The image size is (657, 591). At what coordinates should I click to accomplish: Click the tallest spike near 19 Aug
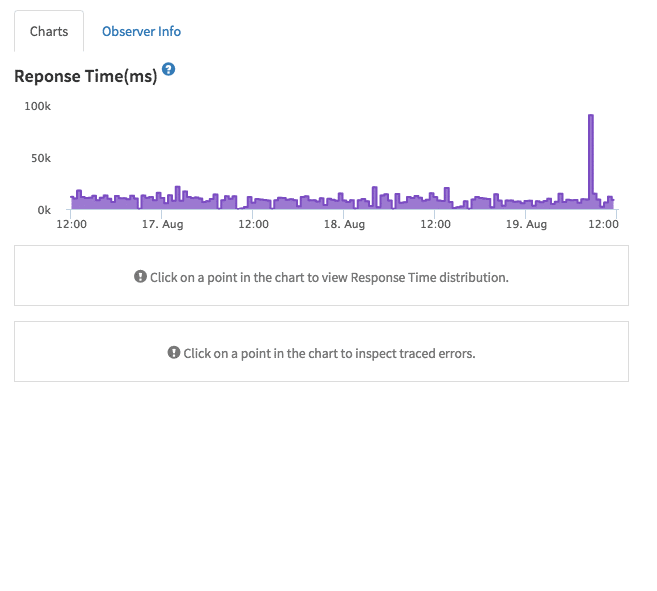pos(591,161)
